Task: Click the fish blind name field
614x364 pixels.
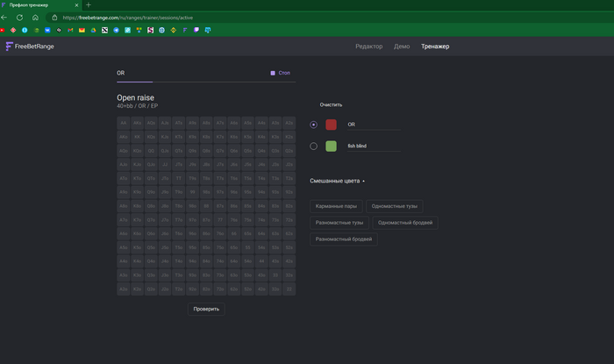Action: click(x=374, y=146)
